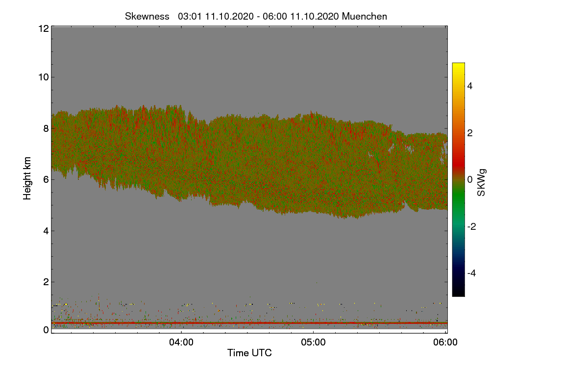588x392 pixels.
Task: Click the height tick label 12
Action: 43,28
